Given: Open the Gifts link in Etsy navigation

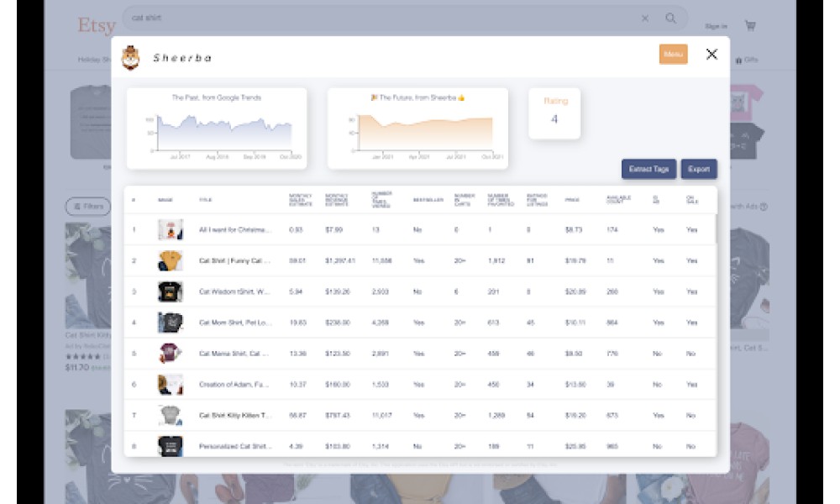Looking at the screenshot, I should coord(747,60).
